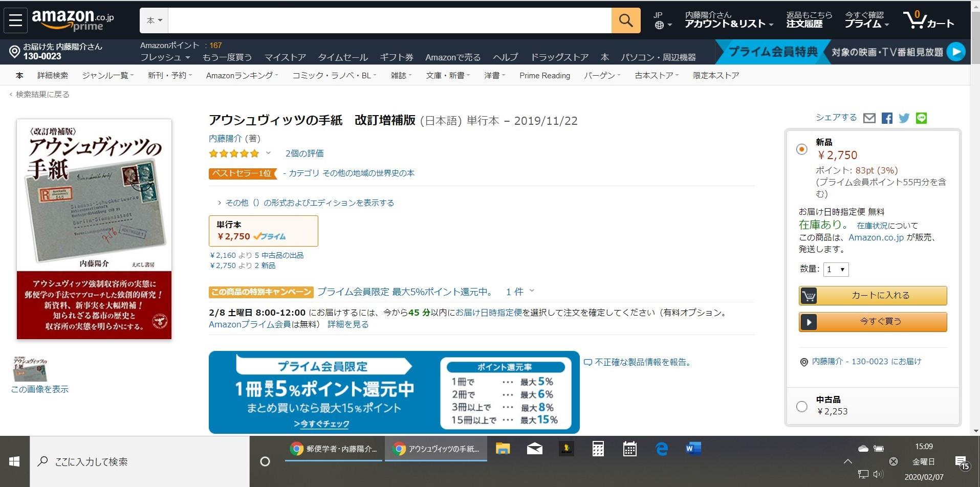Expand the star rating breakdown chevron
The width and height of the screenshot is (980, 487).
click(268, 153)
